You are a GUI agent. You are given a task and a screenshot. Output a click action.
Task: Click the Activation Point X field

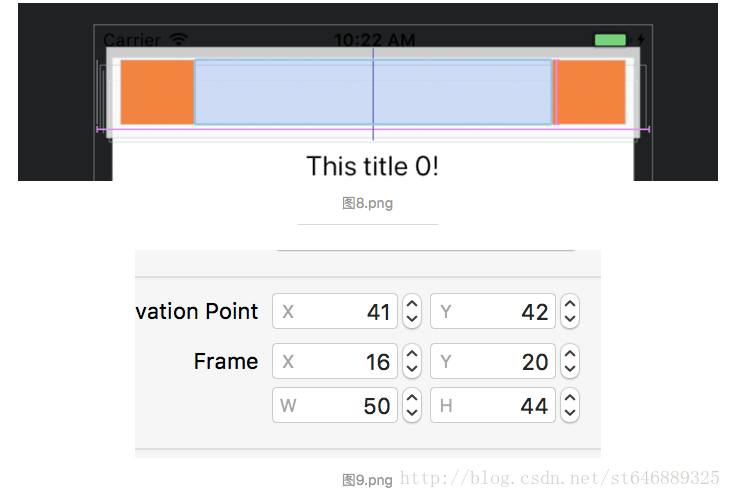click(x=335, y=311)
